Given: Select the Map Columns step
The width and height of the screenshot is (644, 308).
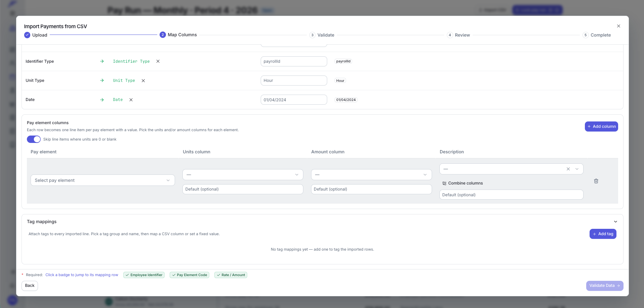Looking at the screenshot, I should [x=178, y=35].
